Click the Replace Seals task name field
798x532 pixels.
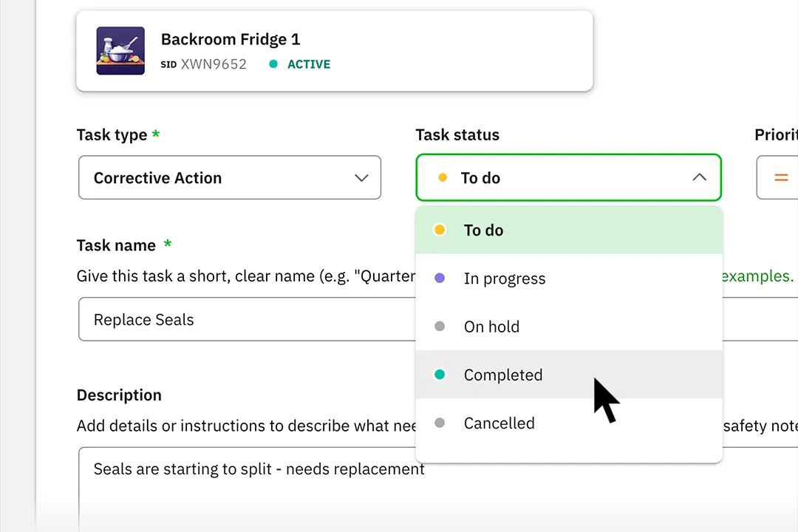(x=247, y=319)
